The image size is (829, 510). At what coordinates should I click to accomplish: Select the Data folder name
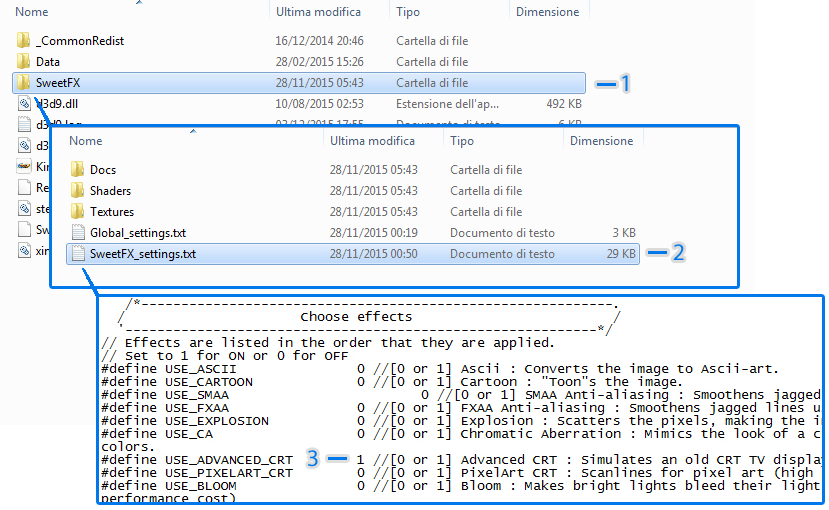point(48,62)
